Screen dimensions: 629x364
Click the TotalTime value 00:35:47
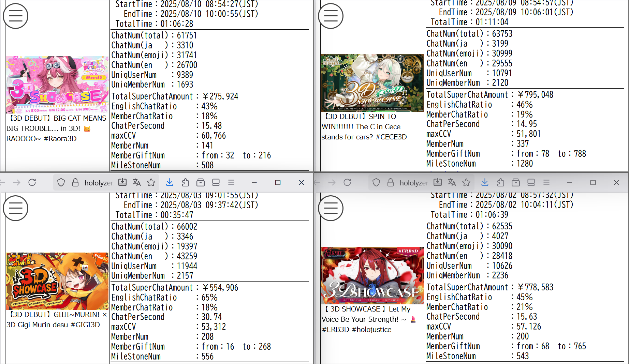click(x=177, y=215)
